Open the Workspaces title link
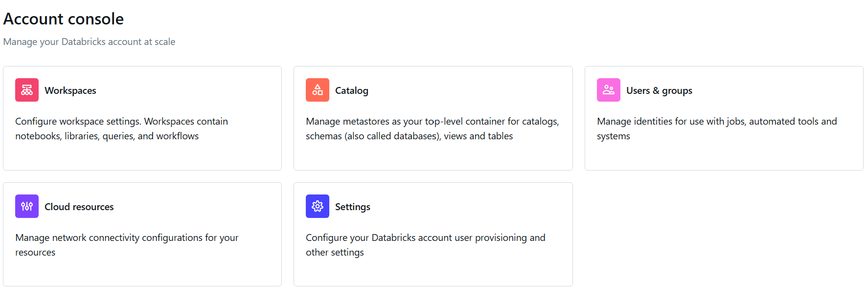 click(70, 90)
